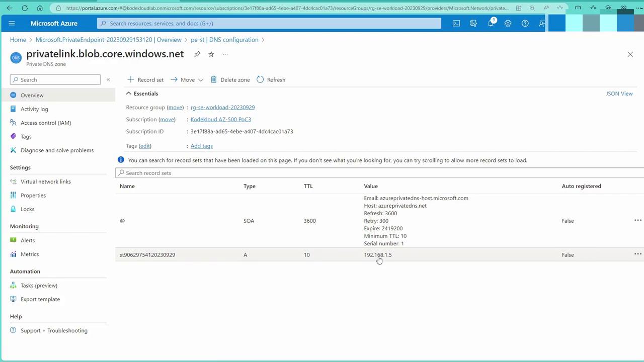This screenshot has width=644, height=362.
Task: Open the Directories and subscriptions filter icon
Action: point(473,23)
